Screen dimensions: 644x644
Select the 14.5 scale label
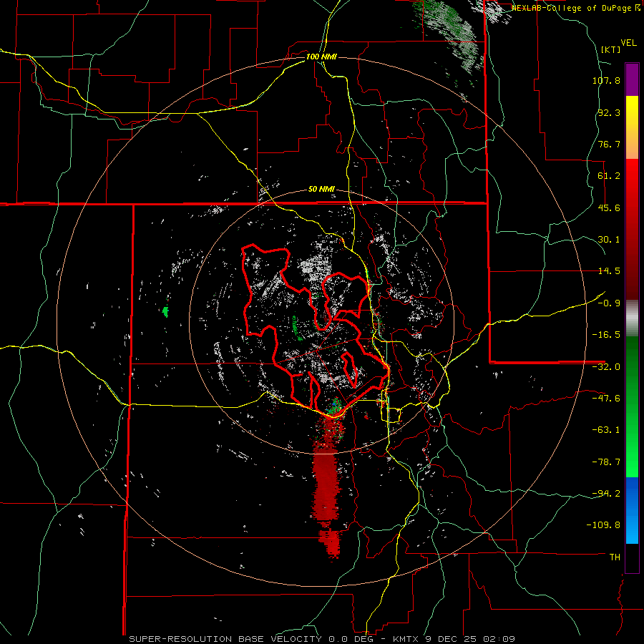609,271
